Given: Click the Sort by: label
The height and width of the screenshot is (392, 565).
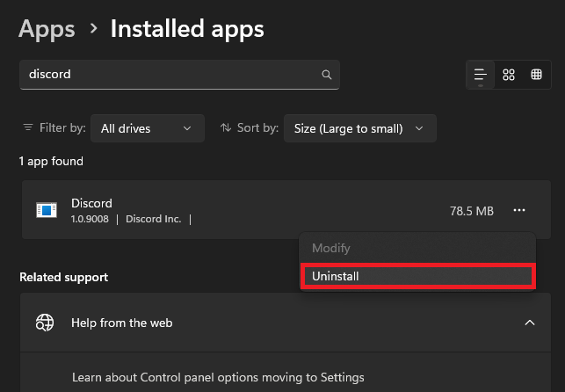Looking at the screenshot, I should [257, 128].
